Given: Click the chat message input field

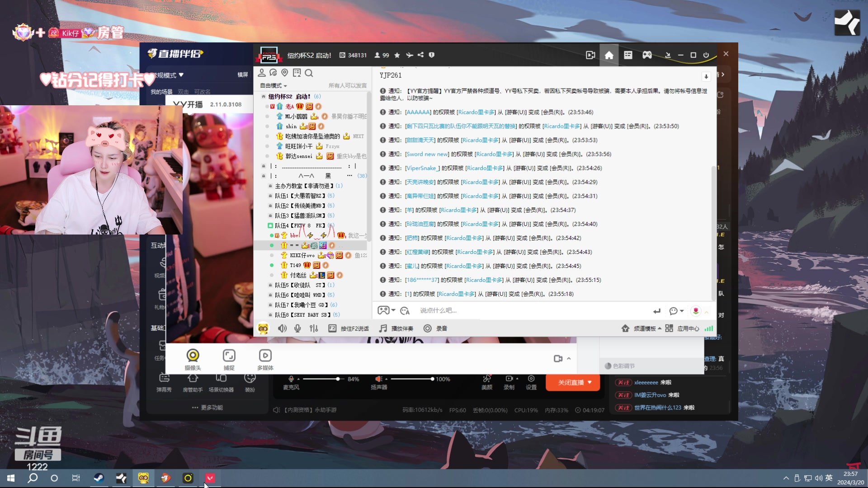Looking at the screenshot, I should point(533,310).
